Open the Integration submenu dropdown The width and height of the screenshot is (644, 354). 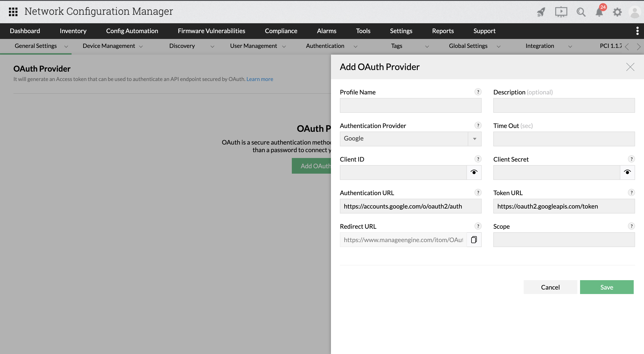click(570, 47)
